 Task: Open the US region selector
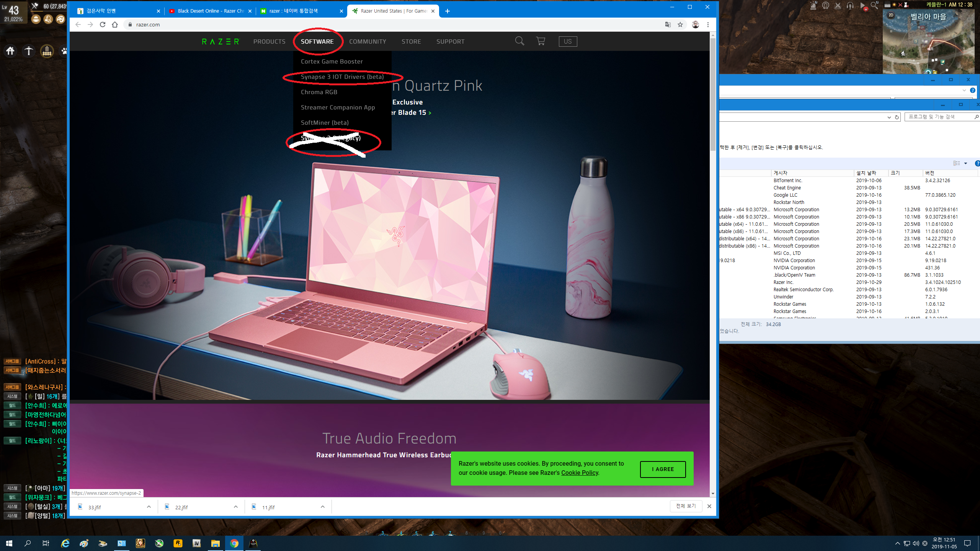[x=568, y=41]
